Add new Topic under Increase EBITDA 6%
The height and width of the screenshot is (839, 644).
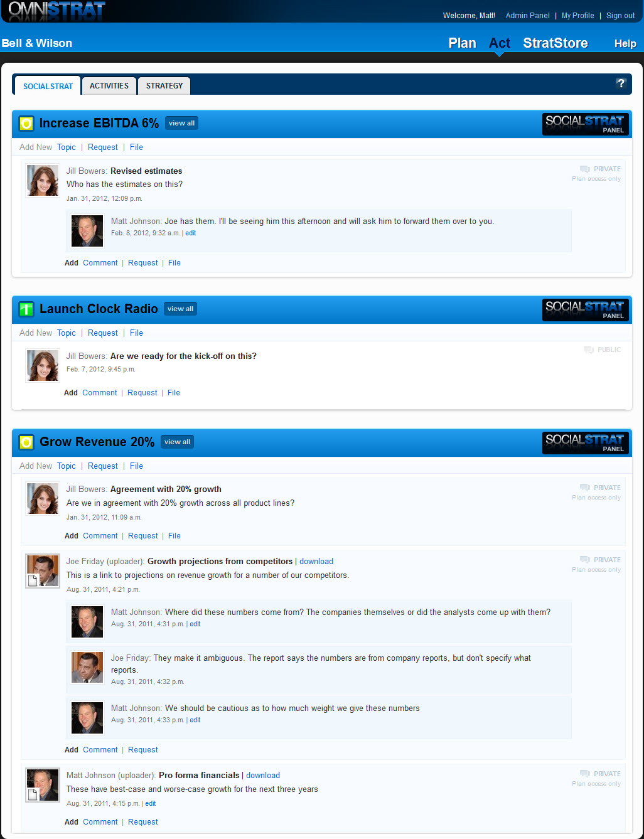pos(66,147)
